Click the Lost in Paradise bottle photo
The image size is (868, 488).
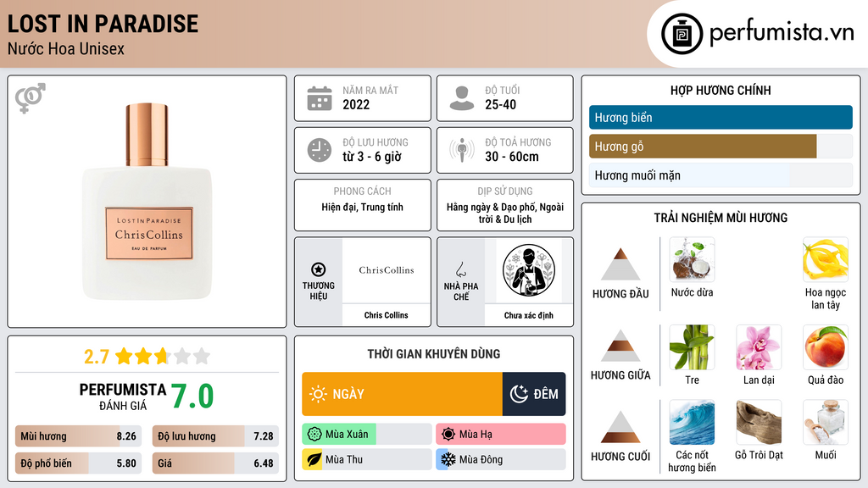147,202
